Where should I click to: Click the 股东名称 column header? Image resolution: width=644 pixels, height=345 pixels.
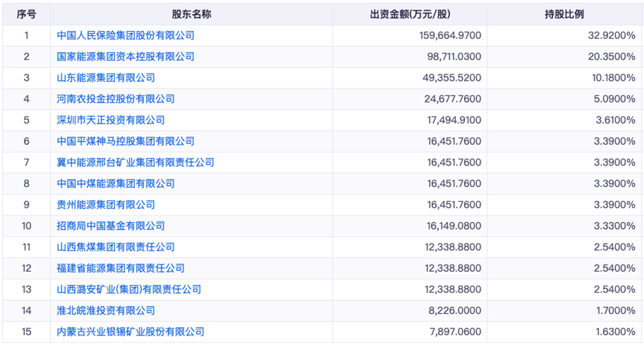[x=191, y=15]
